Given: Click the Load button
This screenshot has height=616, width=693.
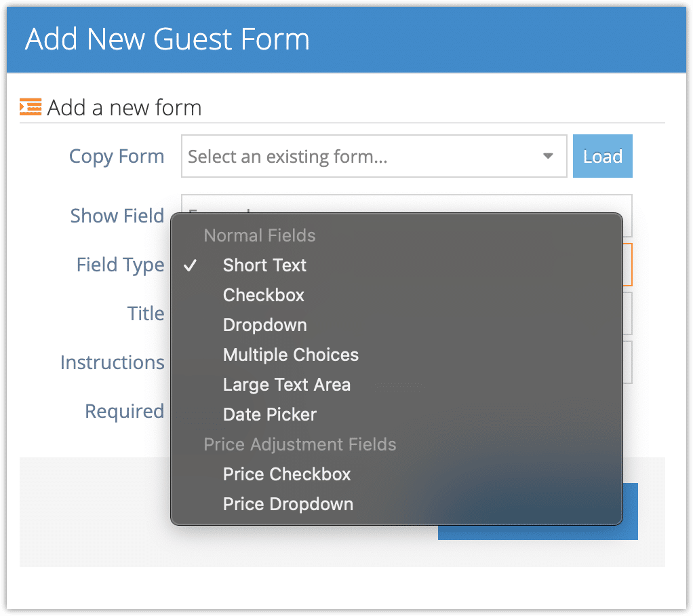Looking at the screenshot, I should 602,156.
